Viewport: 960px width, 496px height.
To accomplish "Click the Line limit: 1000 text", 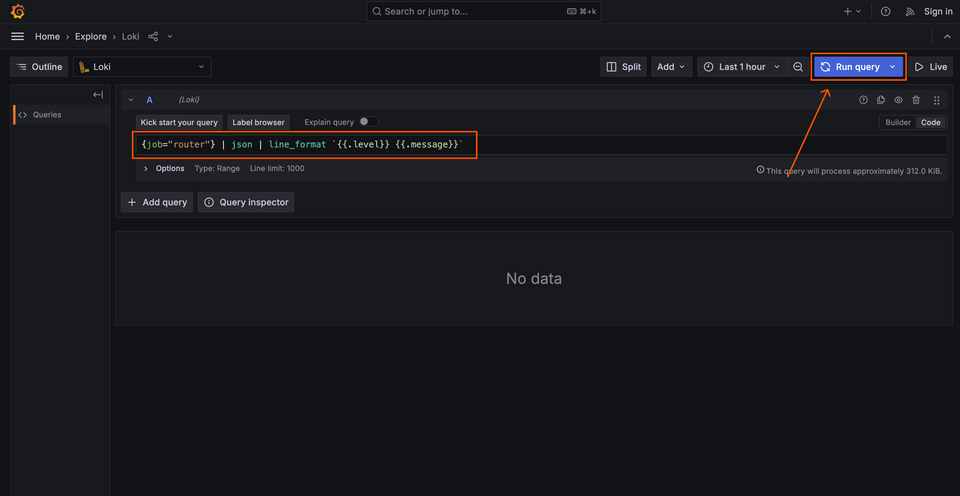I will [277, 168].
